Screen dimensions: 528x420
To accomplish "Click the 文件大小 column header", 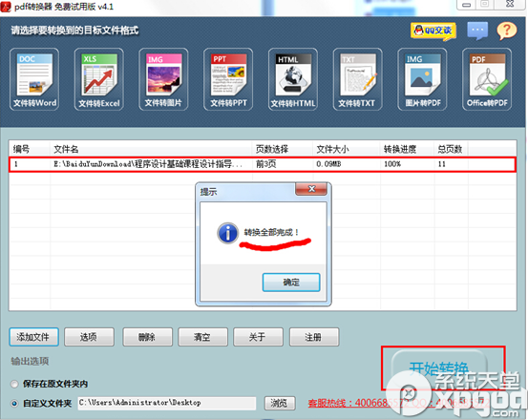I will pos(347,149).
